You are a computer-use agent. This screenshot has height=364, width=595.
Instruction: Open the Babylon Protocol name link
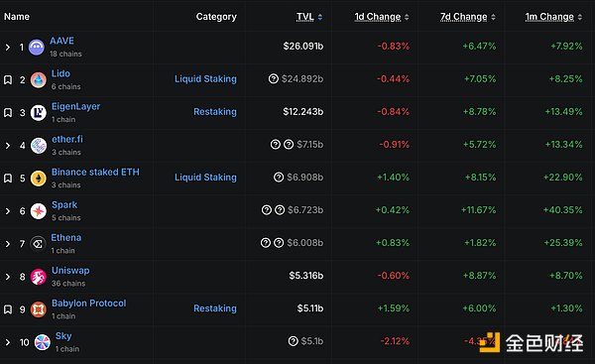pyautogui.click(x=89, y=303)
